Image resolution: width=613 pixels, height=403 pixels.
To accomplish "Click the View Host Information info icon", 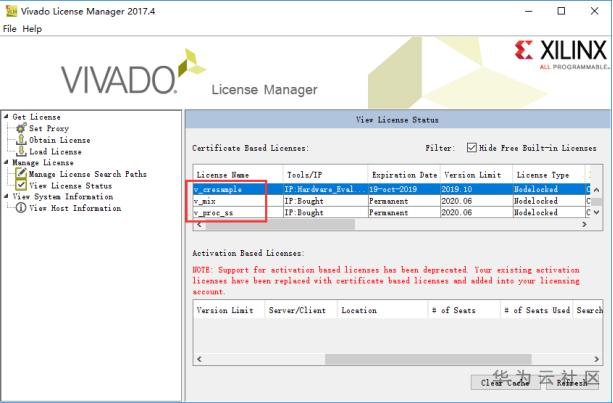I will pyautogui.click(x=21, y=208).
